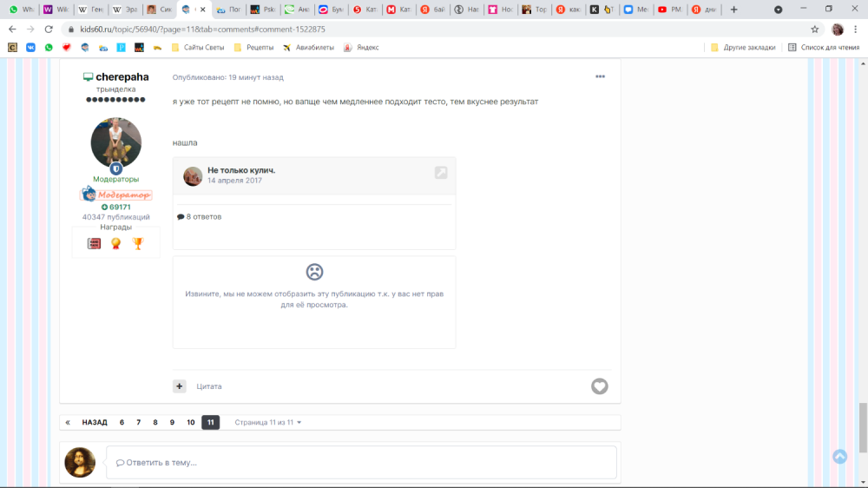This screenshot has width=868, height=488.
Task: Open the Не только кулич topic link
Action: [x=241, y=170]
